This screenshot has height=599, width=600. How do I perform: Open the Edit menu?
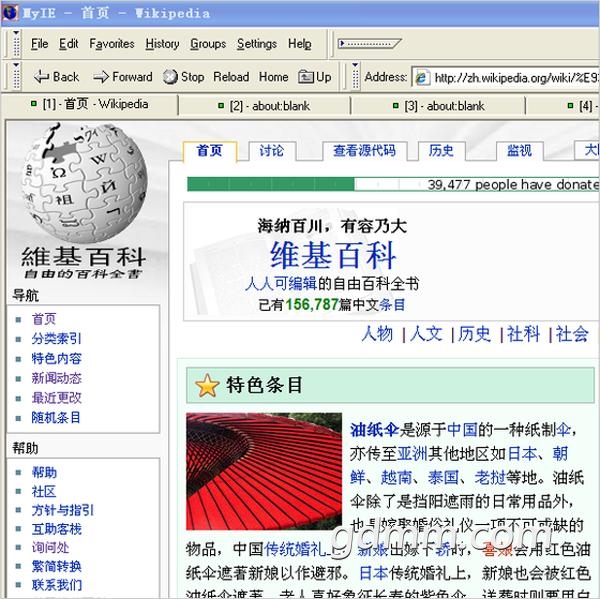68,44
